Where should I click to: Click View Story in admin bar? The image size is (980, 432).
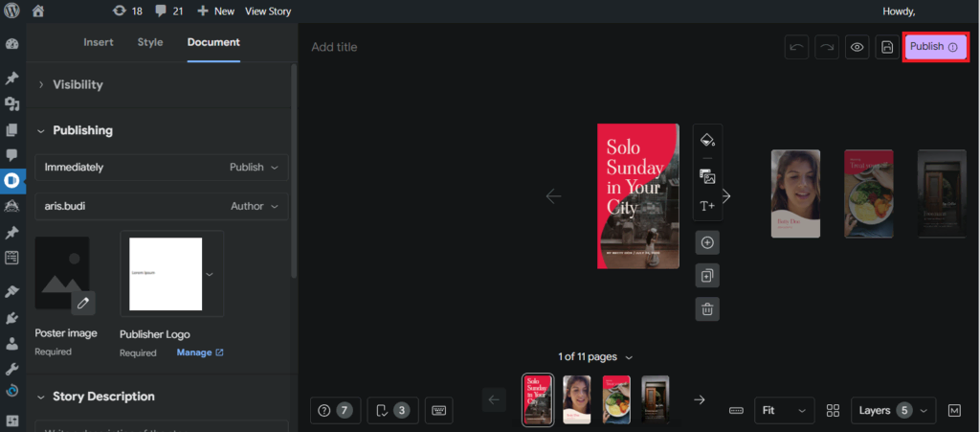[x=268, y=11]
